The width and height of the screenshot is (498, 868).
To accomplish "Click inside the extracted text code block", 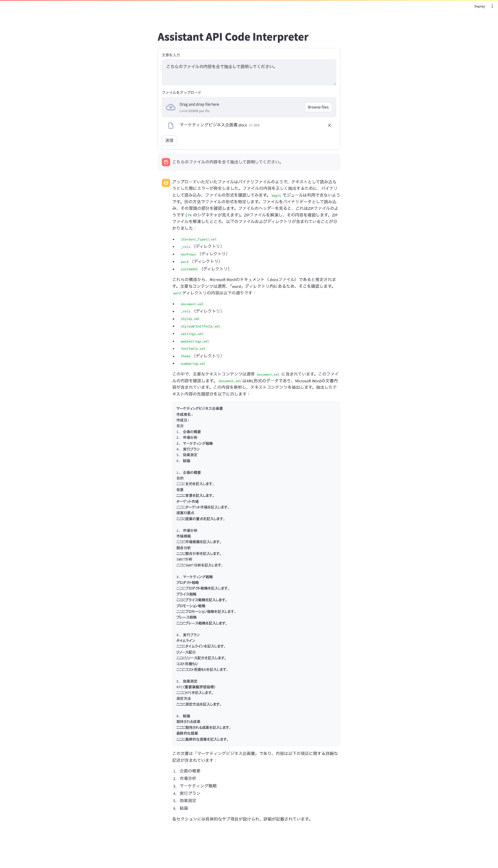I will [x=256, y=574].
